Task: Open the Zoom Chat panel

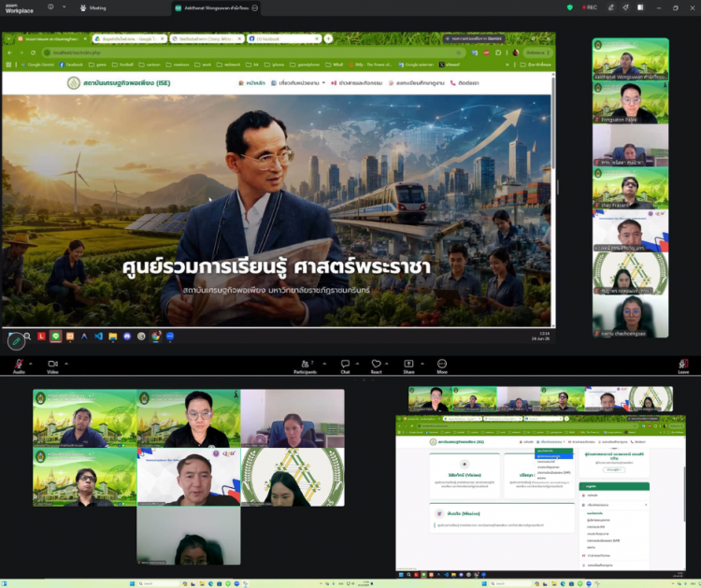Action: (345, 366)
